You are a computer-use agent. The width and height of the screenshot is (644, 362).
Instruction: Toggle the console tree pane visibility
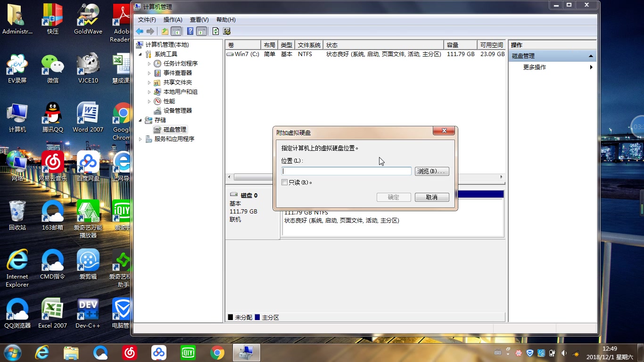pyautogui.click(x=175, y=31)
